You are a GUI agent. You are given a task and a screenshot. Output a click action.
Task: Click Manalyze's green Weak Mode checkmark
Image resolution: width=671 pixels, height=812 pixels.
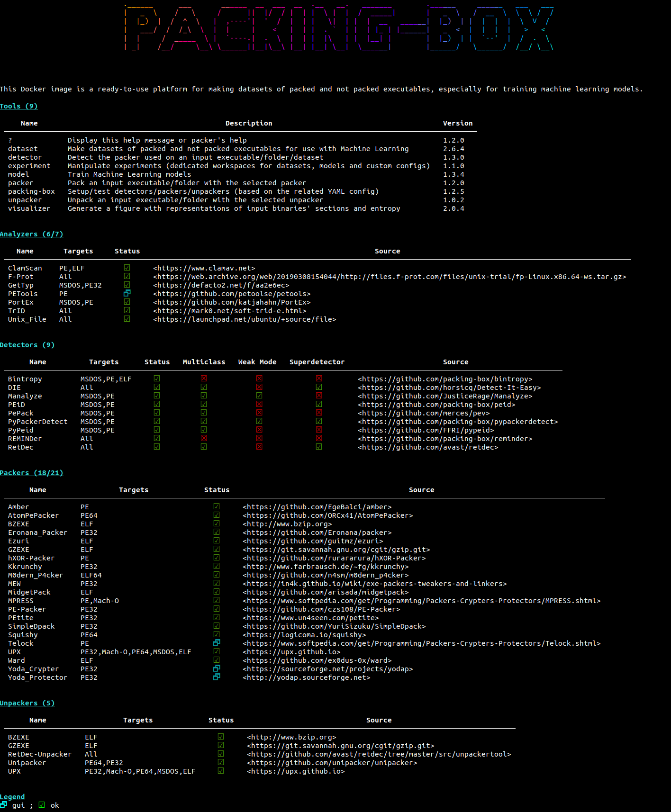(x=259, y=396)
